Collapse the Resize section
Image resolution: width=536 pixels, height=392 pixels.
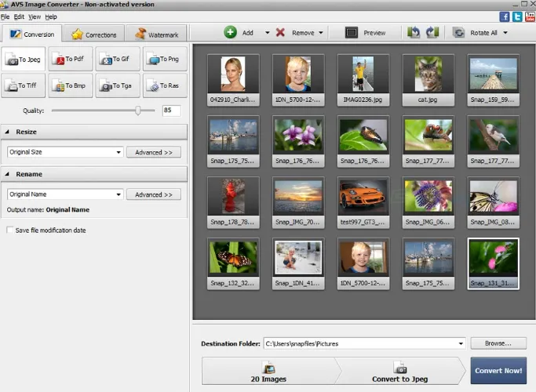tap(8, 132)
